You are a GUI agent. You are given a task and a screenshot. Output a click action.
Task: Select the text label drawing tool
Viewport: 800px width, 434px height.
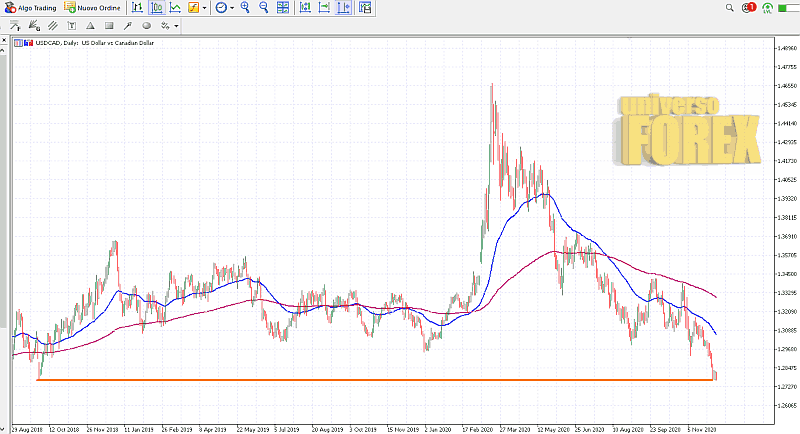tap(72, 25)
